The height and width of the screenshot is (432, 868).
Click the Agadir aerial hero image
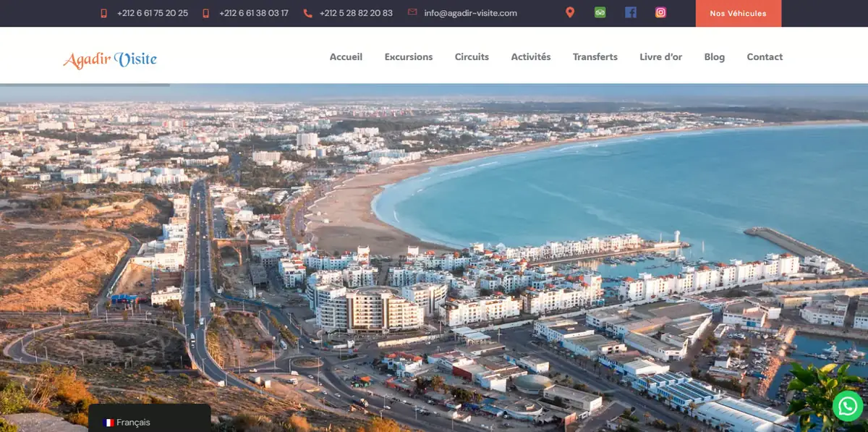point(434,258)
